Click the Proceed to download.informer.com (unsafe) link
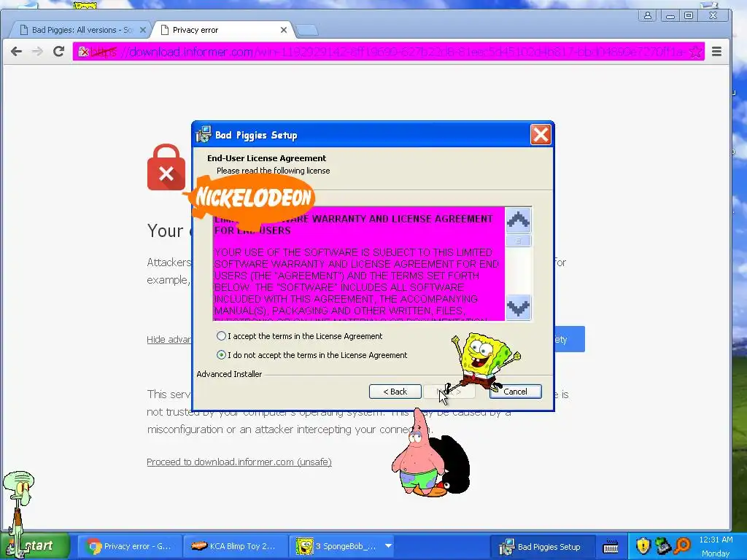747x560 pixels. pos(239,462)
